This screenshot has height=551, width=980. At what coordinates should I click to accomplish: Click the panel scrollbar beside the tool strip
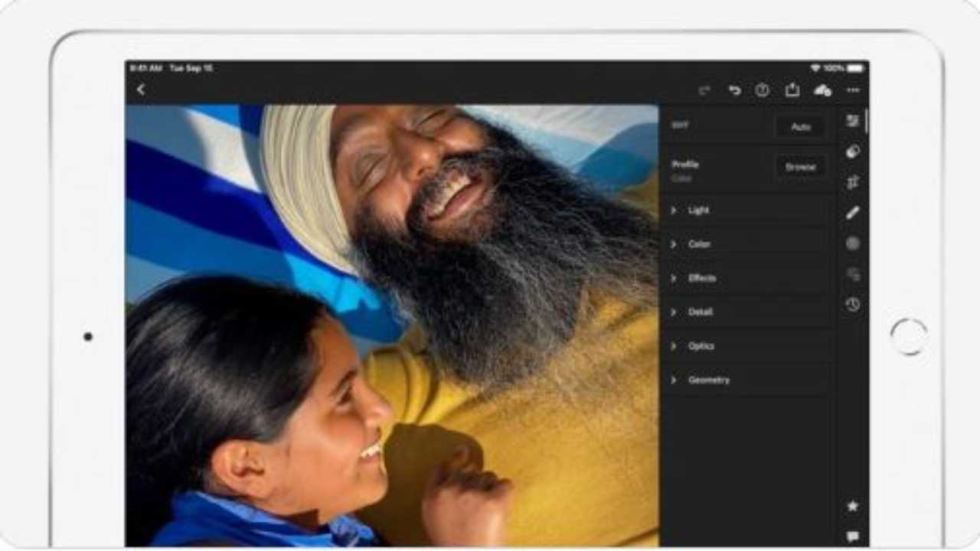point(866,120)
